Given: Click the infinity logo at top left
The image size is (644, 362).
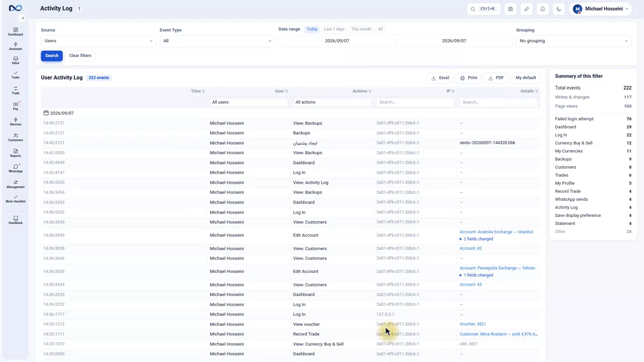Looking at the screenshot, I should (15, 8).
